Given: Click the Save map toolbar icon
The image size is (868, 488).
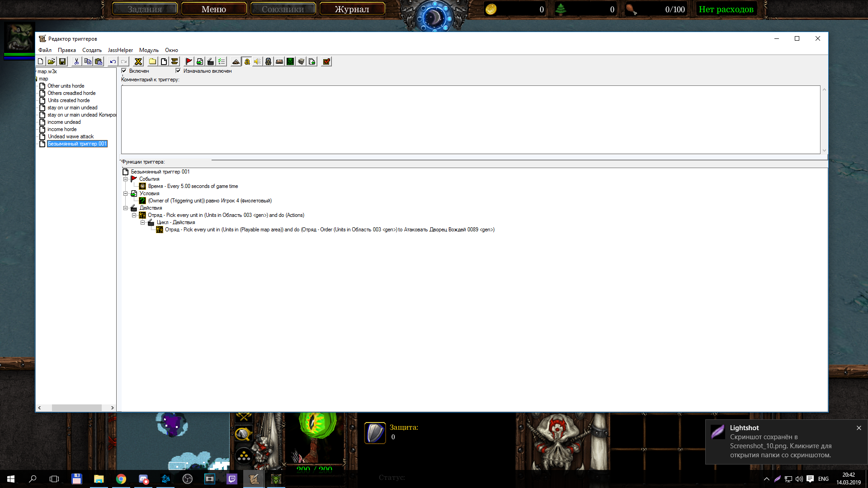Looking at the screenshot, I should (x=62, y=61).
